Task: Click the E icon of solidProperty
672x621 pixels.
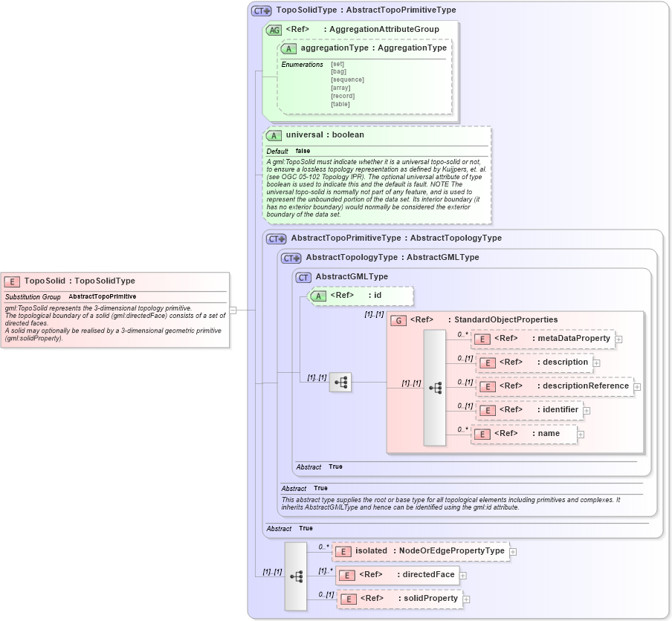Action: (x=349, y=599)
